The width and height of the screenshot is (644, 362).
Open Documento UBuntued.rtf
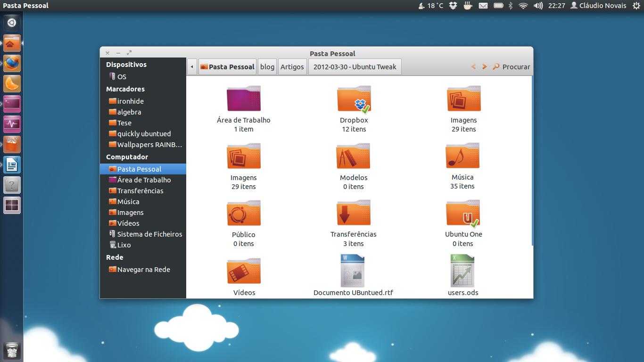(353, 271)
